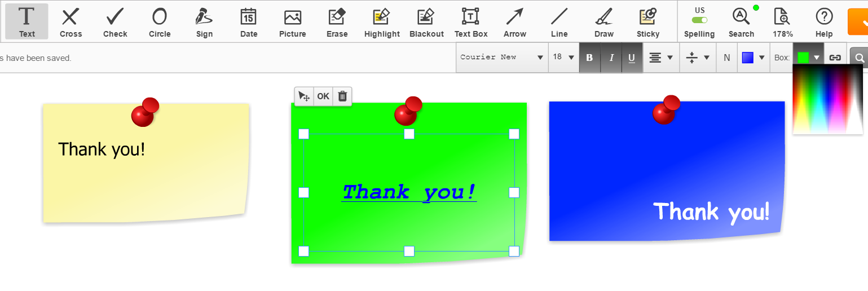Image resolution: width=868 pixels, height=291 pixels.
Task: Click the underlined Thank you! text
Action: tap(409, 192)
